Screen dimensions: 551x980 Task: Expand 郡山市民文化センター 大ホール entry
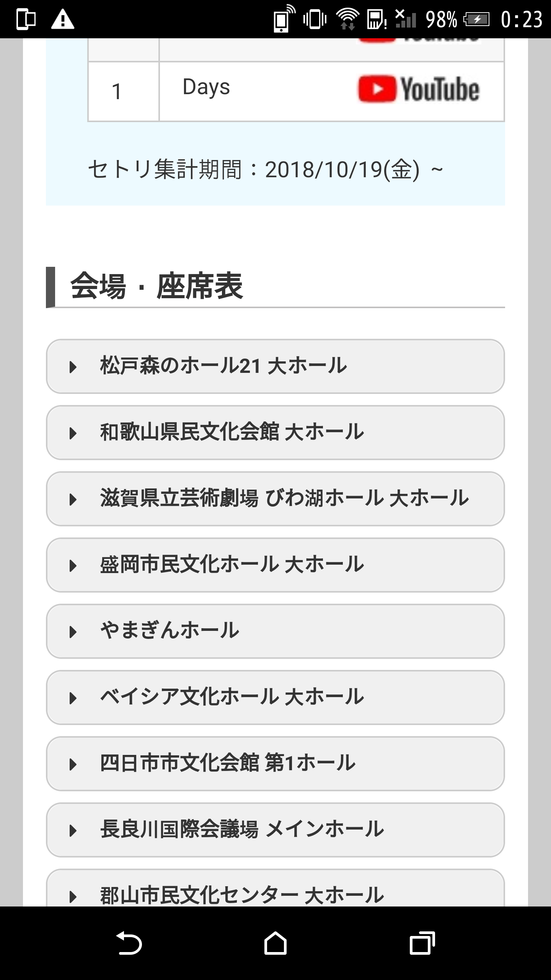click(275, 888)
